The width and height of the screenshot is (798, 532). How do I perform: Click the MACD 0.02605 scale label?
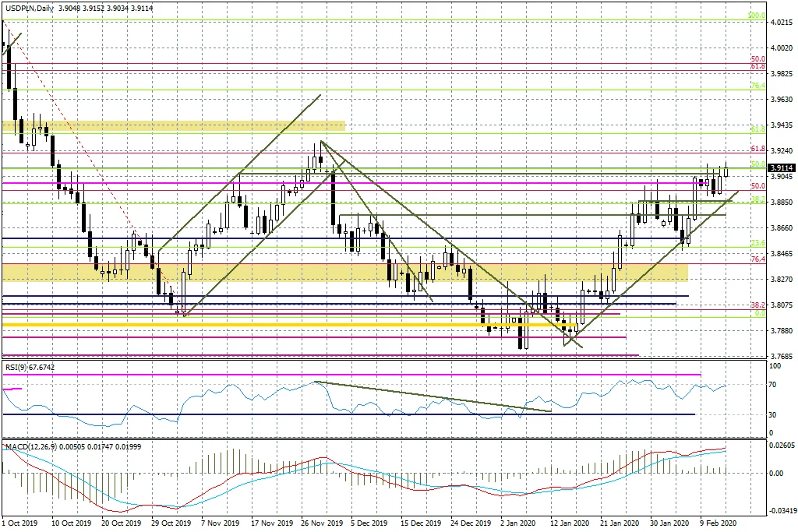tap(781, 445)
